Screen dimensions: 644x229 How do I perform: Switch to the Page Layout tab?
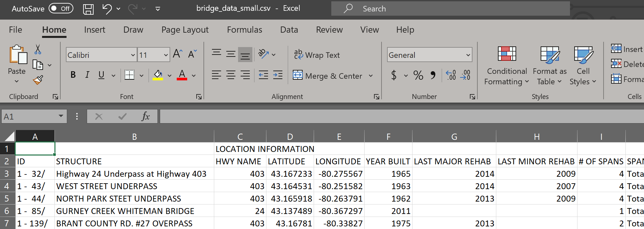[185, 30]
